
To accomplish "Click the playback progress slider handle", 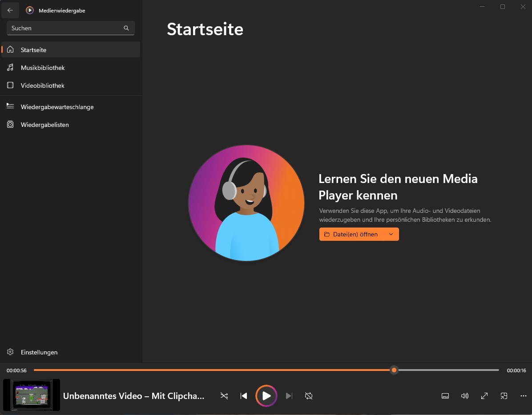I will (x=394, y=370).
